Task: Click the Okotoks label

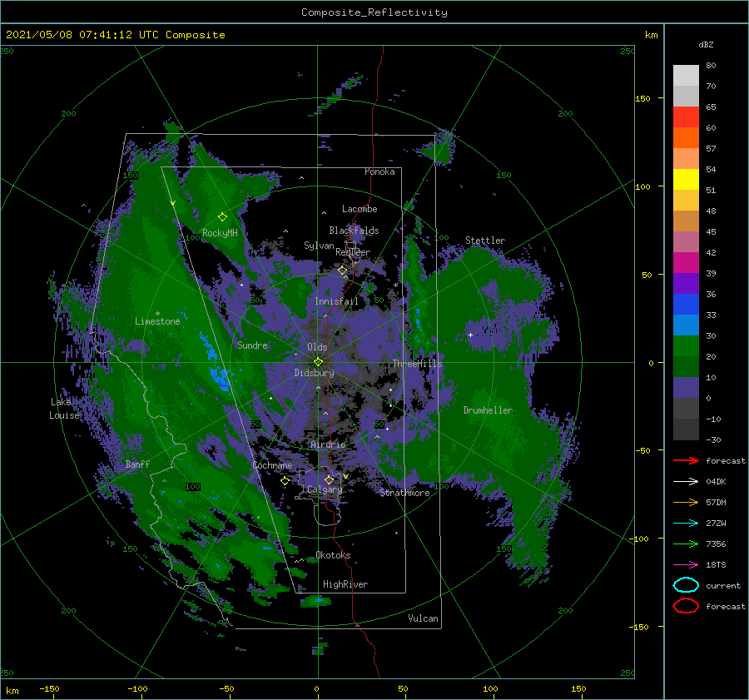Action: (x=333, y=554)
